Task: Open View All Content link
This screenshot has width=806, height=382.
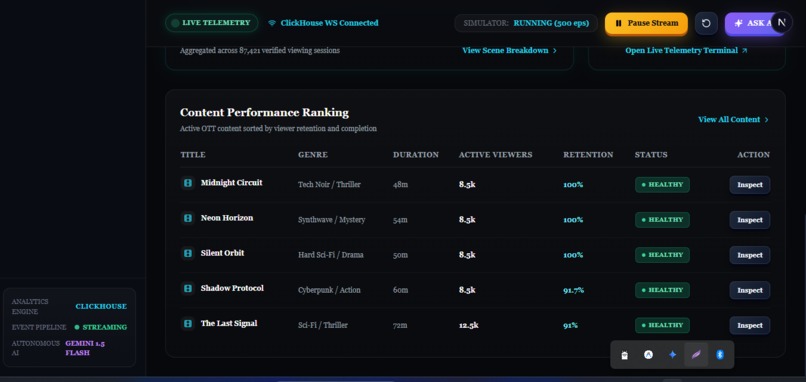Action: pos(734,119)
